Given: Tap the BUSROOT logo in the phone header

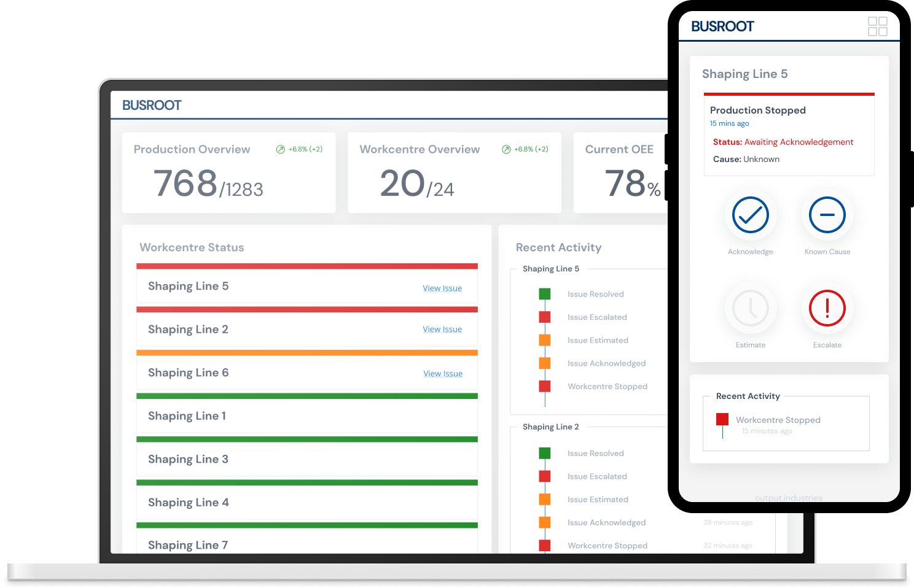Looking at the screenshot, I should [x=722, y=26].
